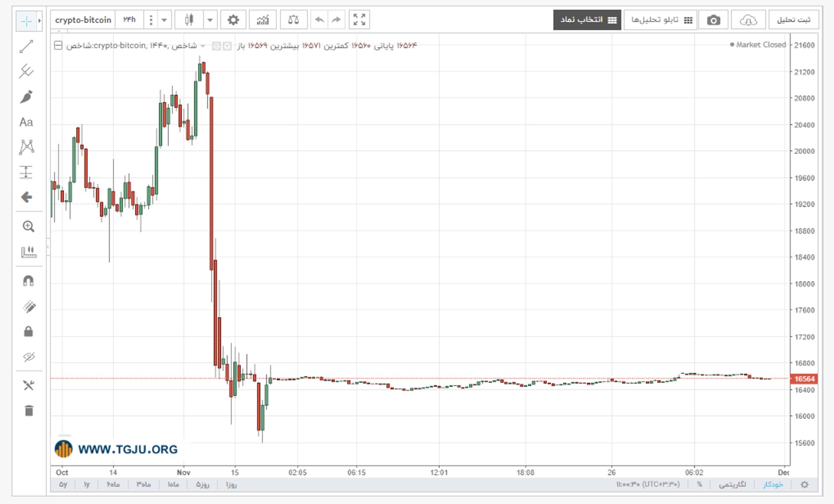Select the ۵روز time range
The width and height of the screenshot is (834, 504).
[202, 484]
